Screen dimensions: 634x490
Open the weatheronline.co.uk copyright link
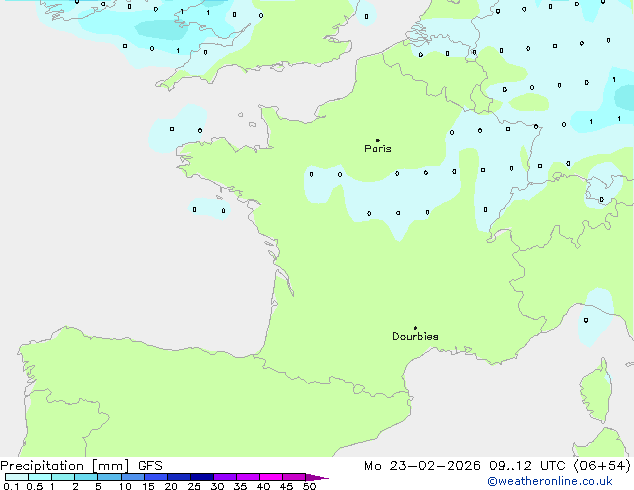tap(550, 481)
